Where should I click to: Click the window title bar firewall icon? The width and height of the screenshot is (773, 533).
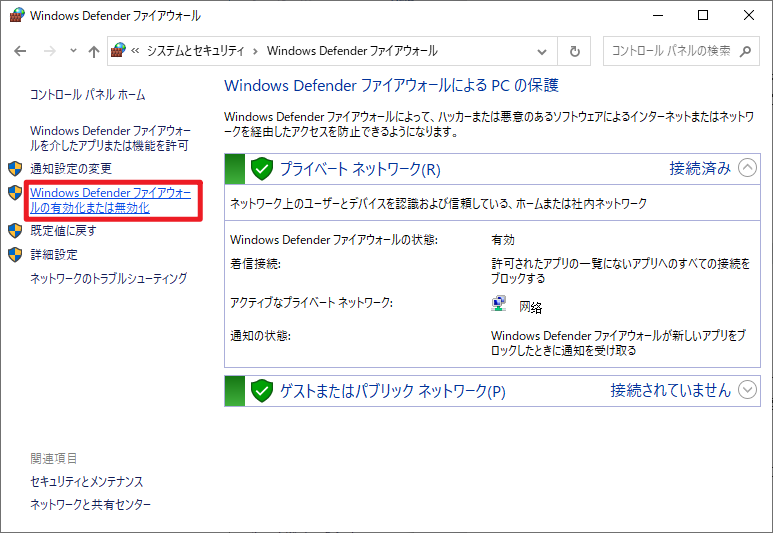click(17, 15)
